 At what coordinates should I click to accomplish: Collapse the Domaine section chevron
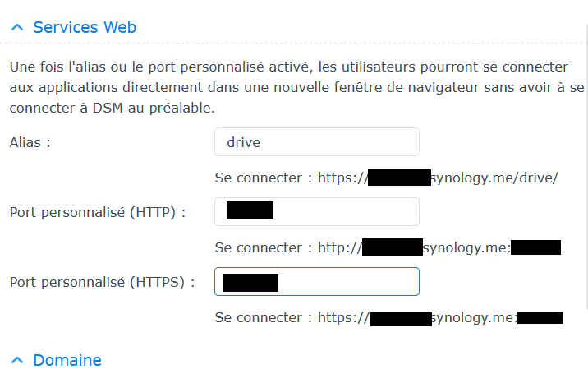(16, 360)
